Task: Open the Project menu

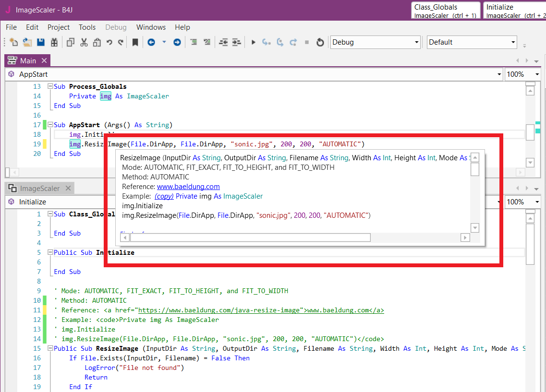Action: click(x=59, y=27)
